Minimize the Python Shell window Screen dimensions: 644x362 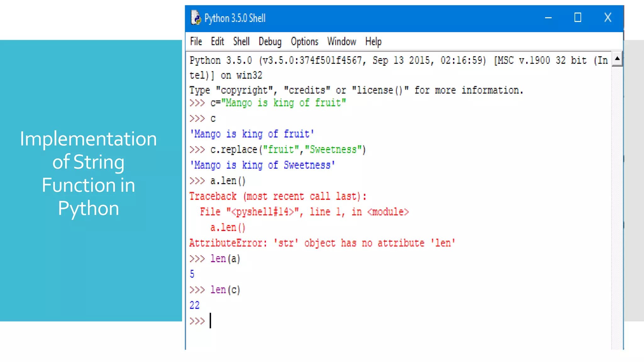(x=548, y=18)
